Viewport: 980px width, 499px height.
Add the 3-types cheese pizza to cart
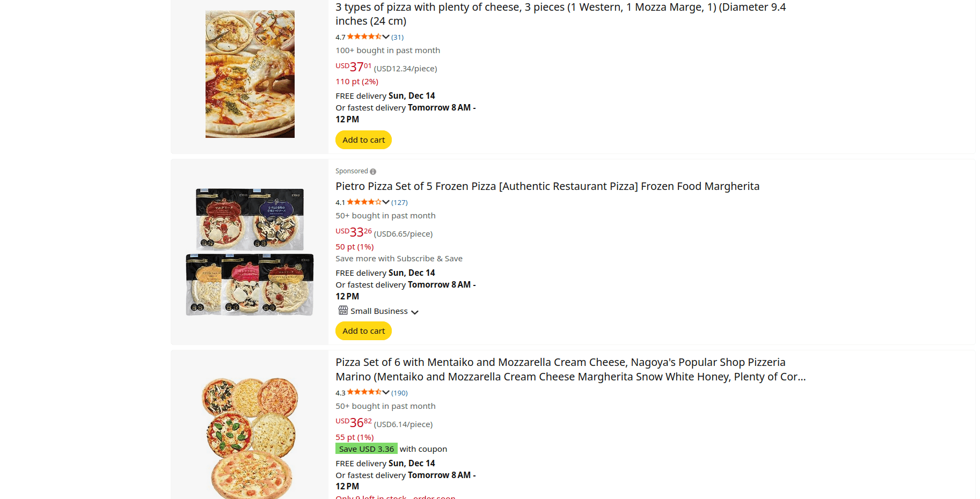363,140
